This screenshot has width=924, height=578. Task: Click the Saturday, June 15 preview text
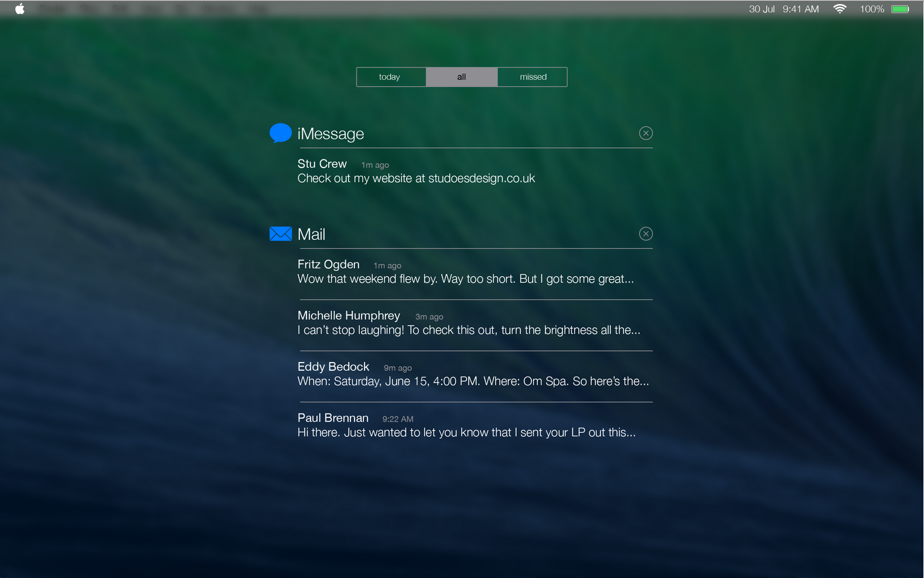click(473, 381)
